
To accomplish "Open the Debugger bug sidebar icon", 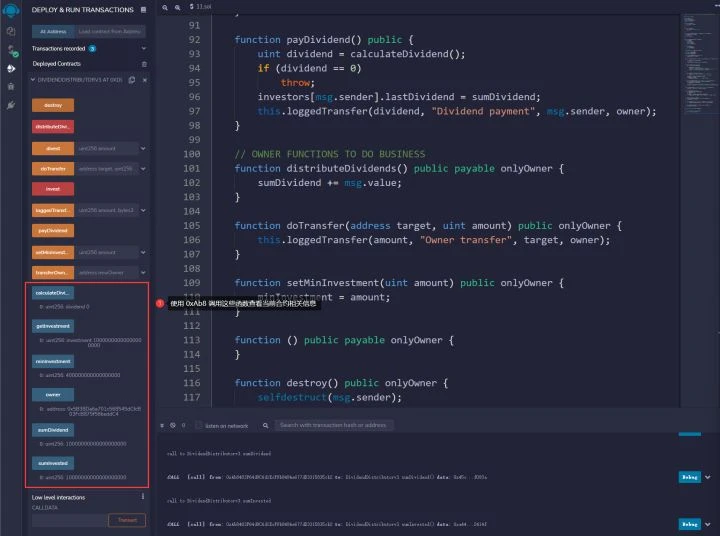I will pos(11,86).
